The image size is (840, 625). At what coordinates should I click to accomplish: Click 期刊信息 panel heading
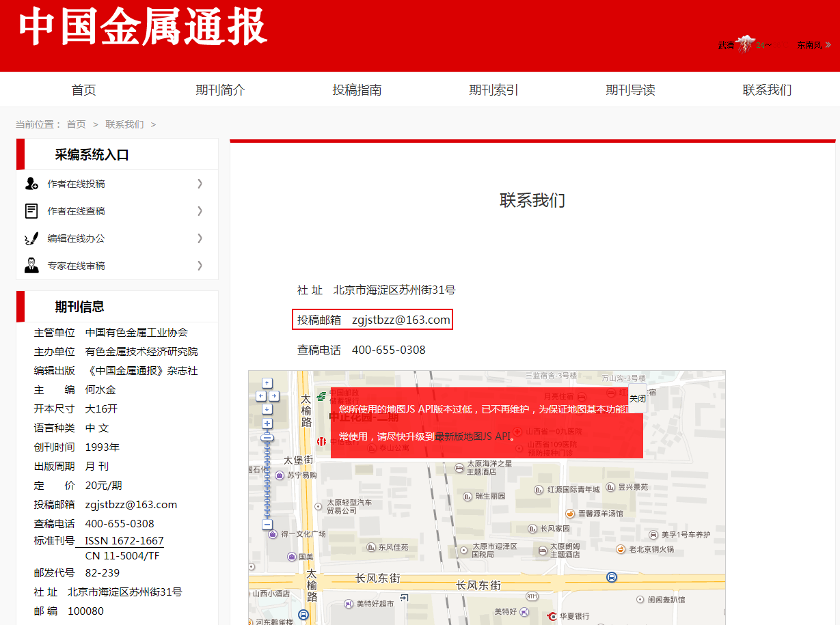(80, 307)
